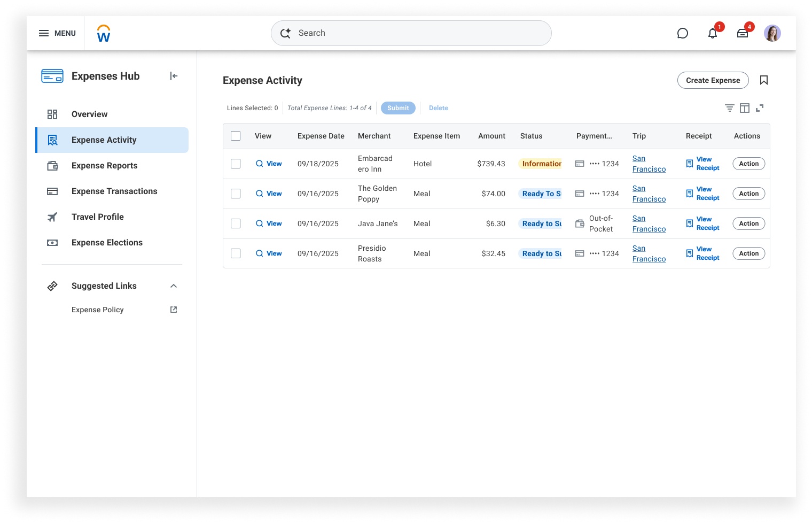Screen dimensions: 812x524
Task: Click into the Search field
Action: point(411,33)
